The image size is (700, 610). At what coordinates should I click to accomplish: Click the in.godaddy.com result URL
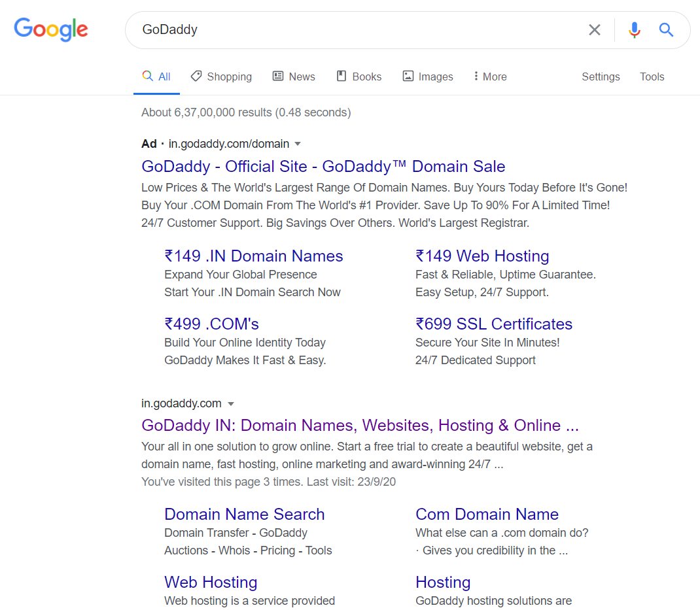181,403
